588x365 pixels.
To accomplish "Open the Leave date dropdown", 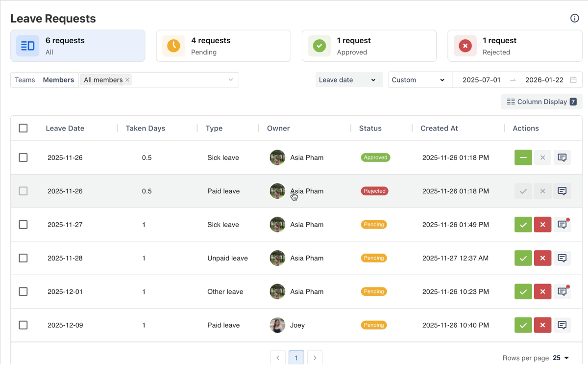I will 348,80.
